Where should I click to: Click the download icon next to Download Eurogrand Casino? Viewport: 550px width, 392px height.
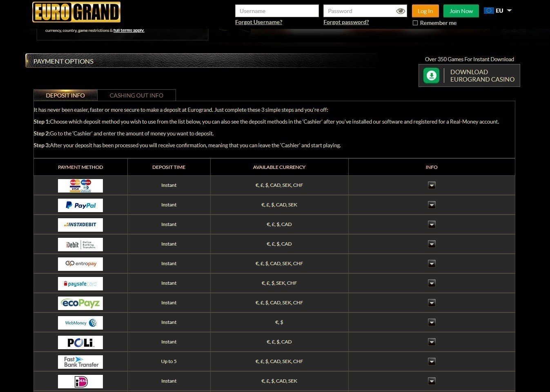click(431, 75)
